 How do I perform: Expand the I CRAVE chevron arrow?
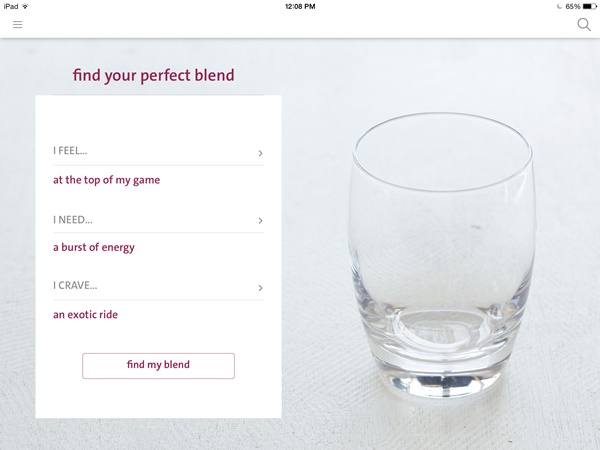pyautogui.click(x=260, y=288)
